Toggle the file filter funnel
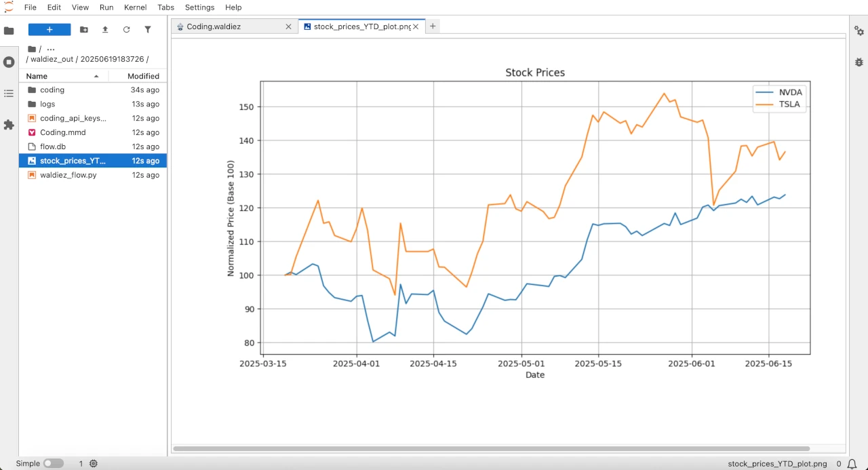868x470 pixels. tap(148, 30)
